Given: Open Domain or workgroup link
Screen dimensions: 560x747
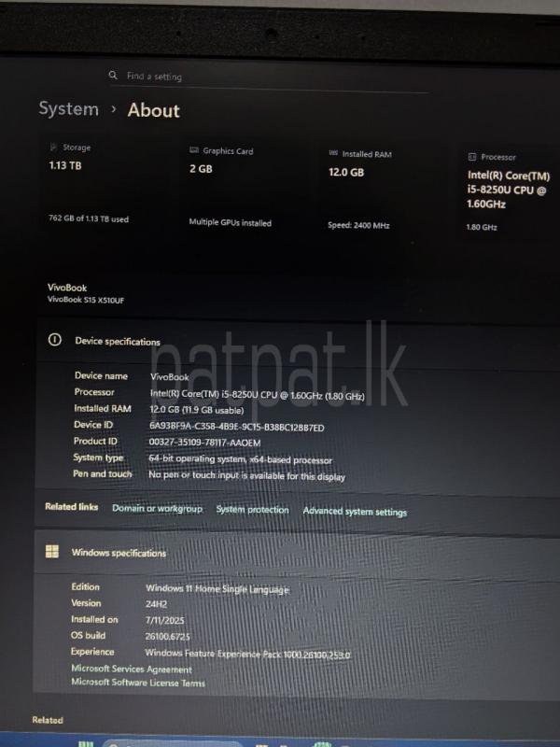Looking at the screenshot, I should coord(157,509).
